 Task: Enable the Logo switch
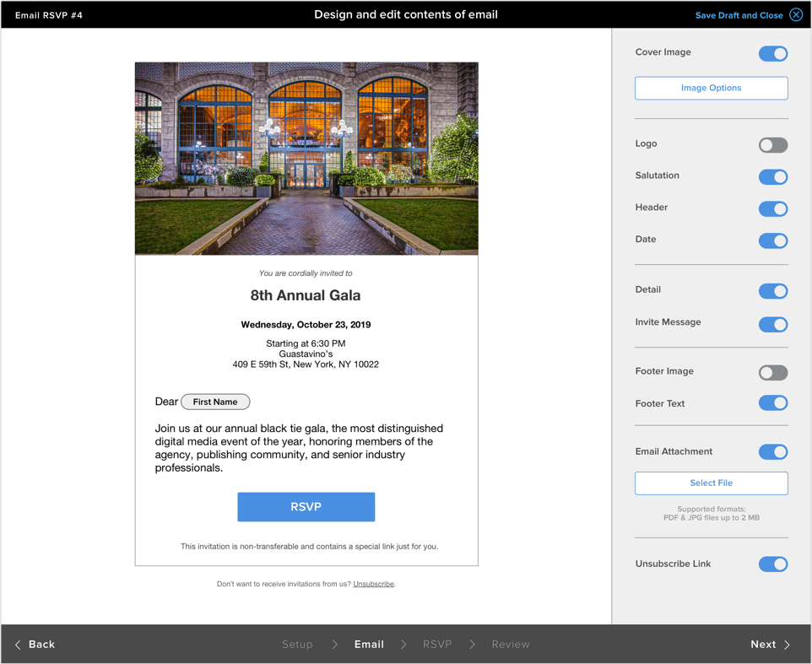click(773, 145)
